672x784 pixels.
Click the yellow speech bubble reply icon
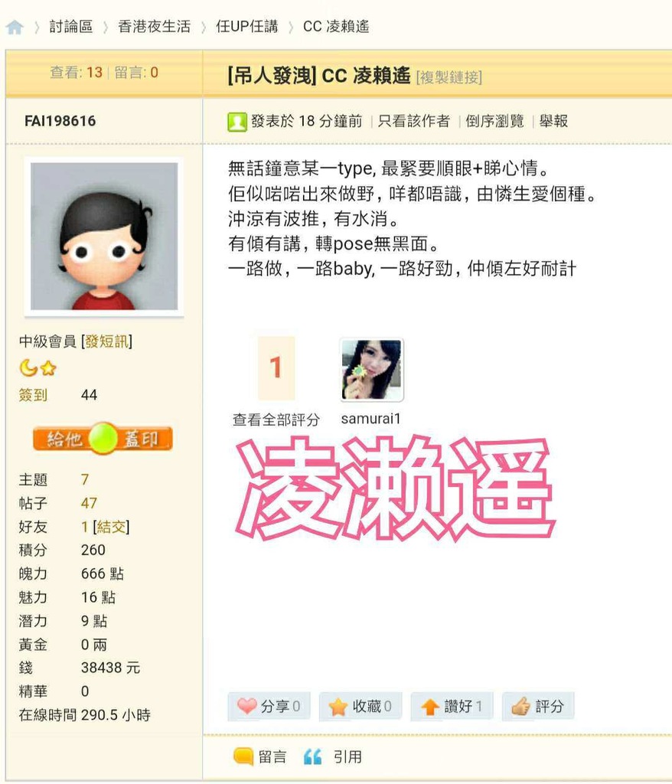(x=243, y=756)
